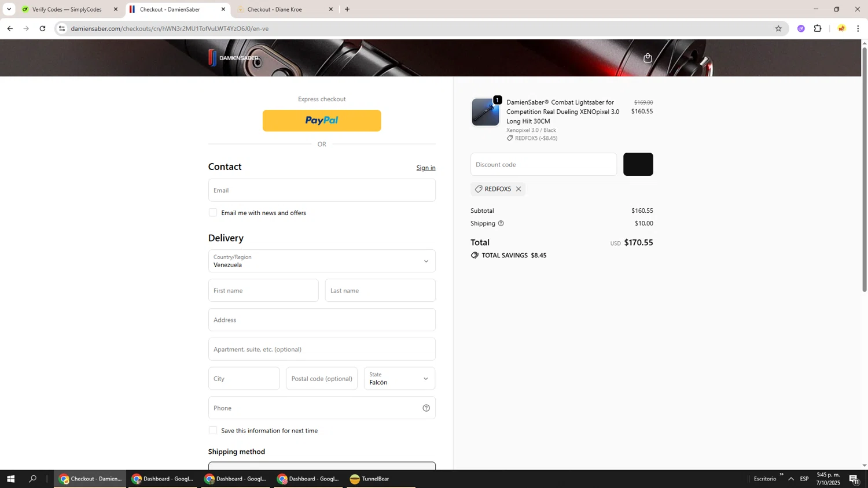Open the Country/Region dropdown
This screenshot has height=488, width=868.
[322, 261]
